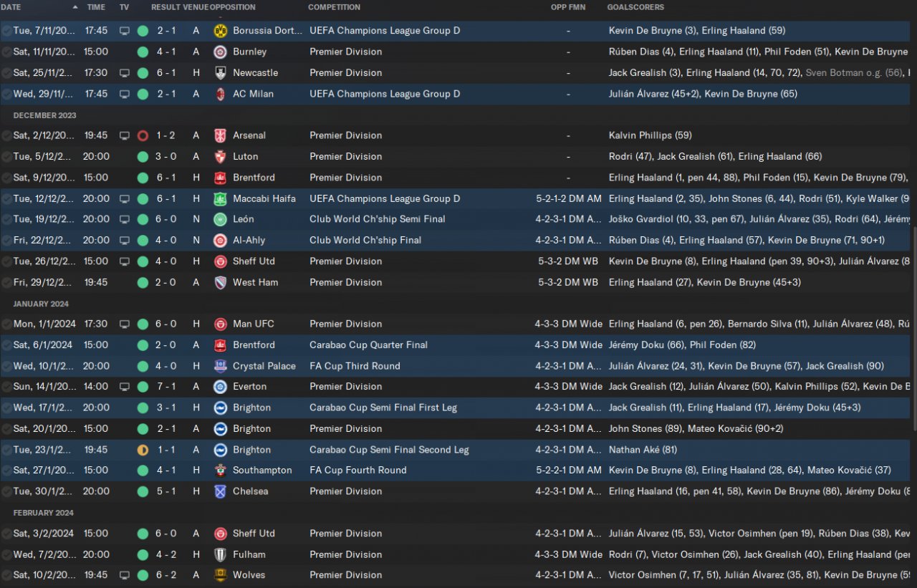
Task: Click Nathan Aké (81) in goalscorers
Action: [643, 450]
